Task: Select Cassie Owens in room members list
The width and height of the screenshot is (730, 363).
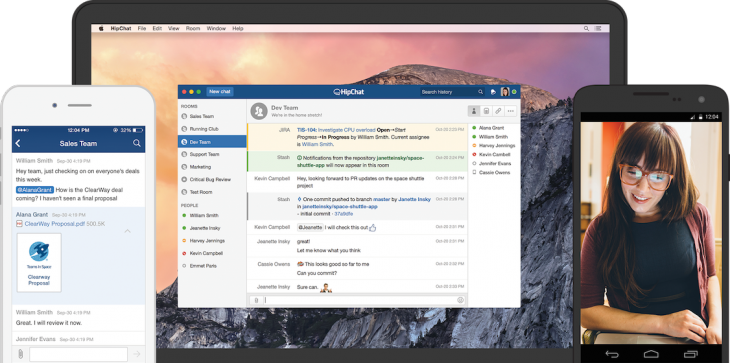Action: click(494, 172)
